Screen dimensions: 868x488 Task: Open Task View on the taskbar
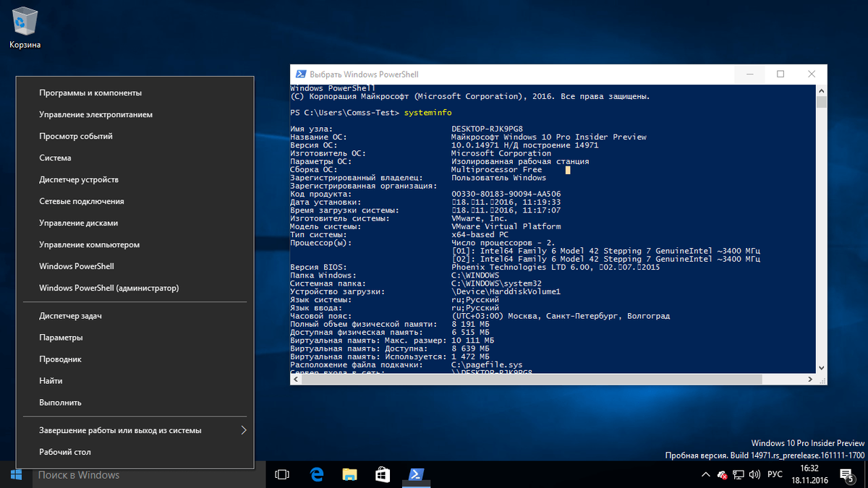point(283,475)
